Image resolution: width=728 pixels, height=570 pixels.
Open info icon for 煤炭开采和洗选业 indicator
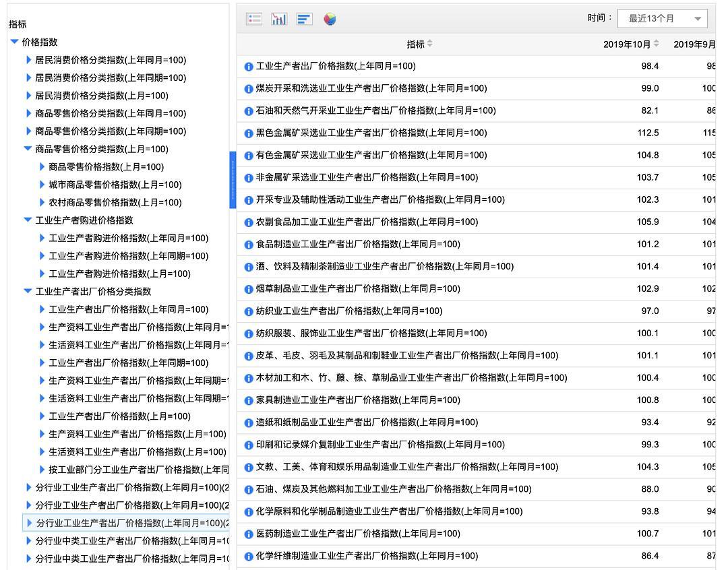(249, 88)
